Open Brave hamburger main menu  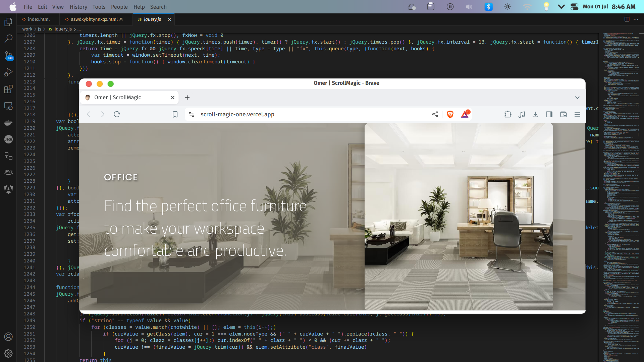pos(577,115)
